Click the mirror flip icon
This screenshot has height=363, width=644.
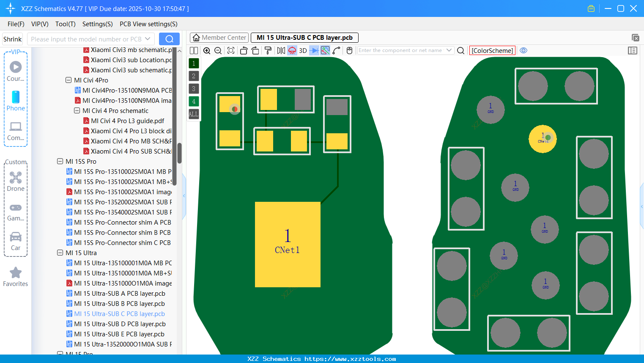coord(281,50)
